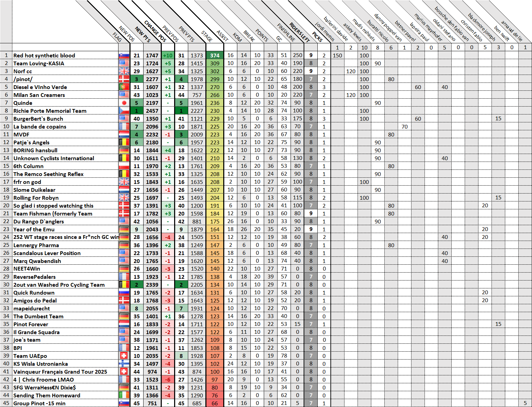Click the NEW PTS column header

point(143,34)
